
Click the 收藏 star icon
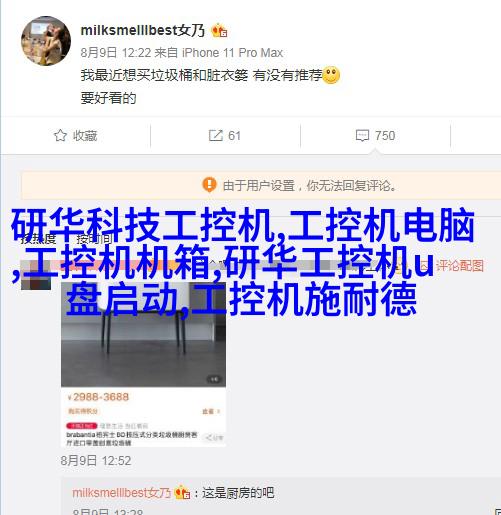(x=60, y=136)
